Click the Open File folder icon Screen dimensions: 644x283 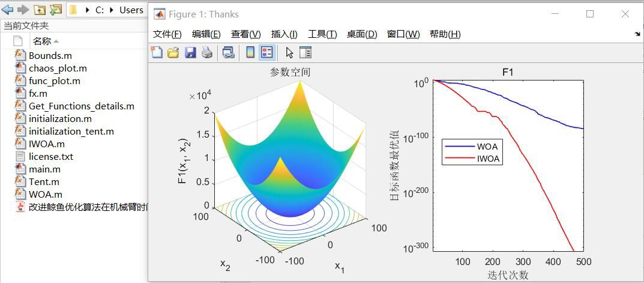click(x=173, y=52)
